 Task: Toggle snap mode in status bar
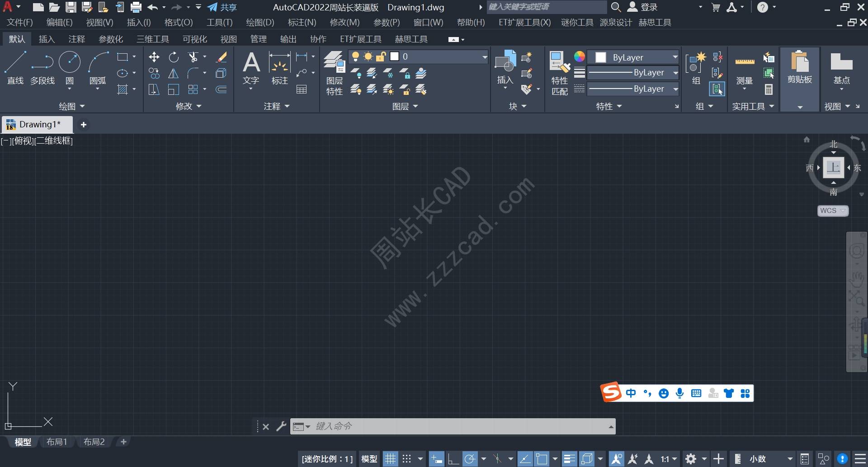click(x=407, y=459)
